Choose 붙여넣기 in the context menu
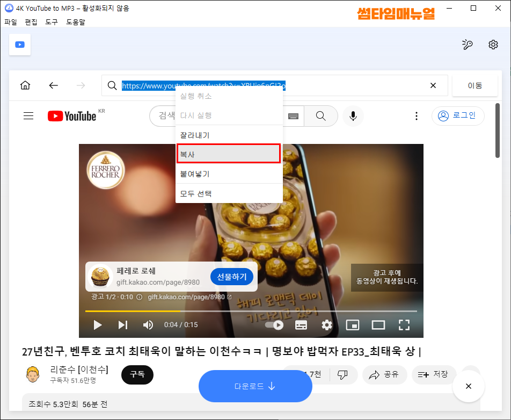The height and width of the screenshot is (420, 511). [x=229, y=174]
